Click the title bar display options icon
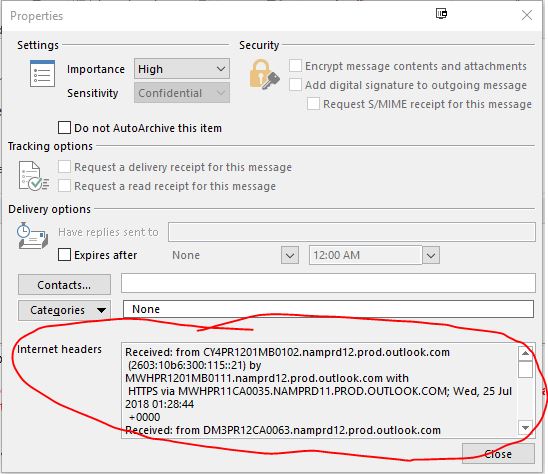 (441, 14)
